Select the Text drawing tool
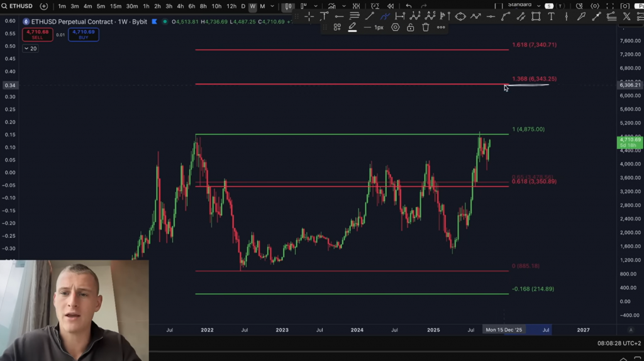Viewport: 644px width, 361px height. [x=551, y=17]
